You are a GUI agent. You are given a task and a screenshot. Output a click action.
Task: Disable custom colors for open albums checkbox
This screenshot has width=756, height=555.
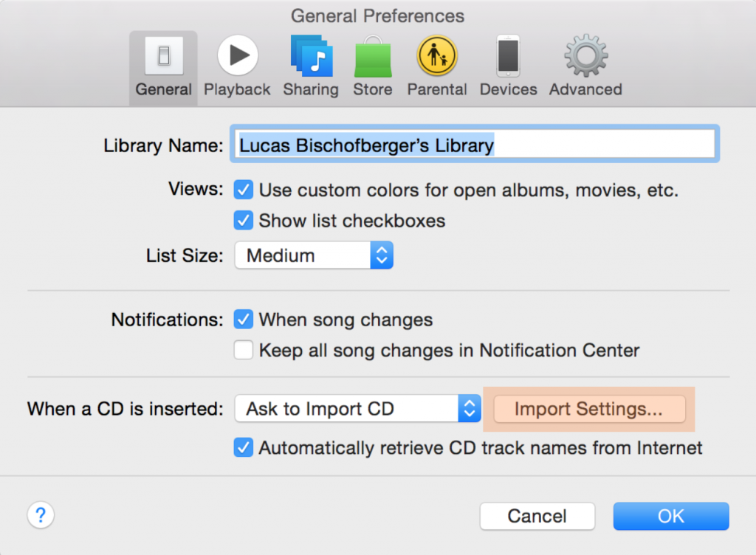(244, 190)
